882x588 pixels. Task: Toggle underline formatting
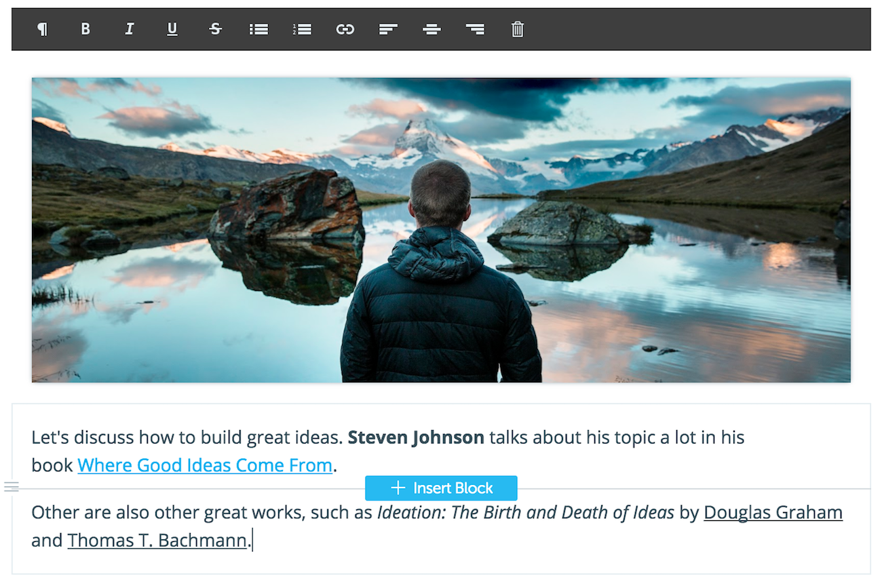tap(172, 29)
